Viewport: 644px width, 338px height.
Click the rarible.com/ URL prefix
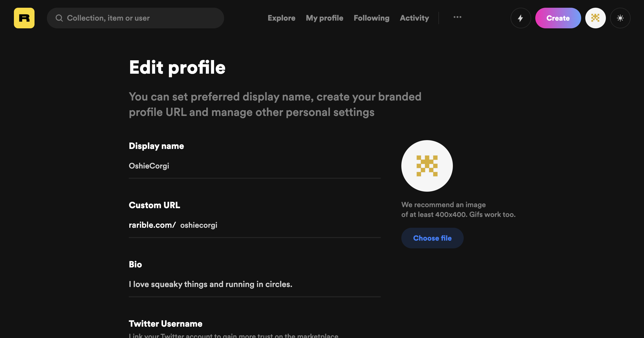pyautogui.click(x=152, y=225)
